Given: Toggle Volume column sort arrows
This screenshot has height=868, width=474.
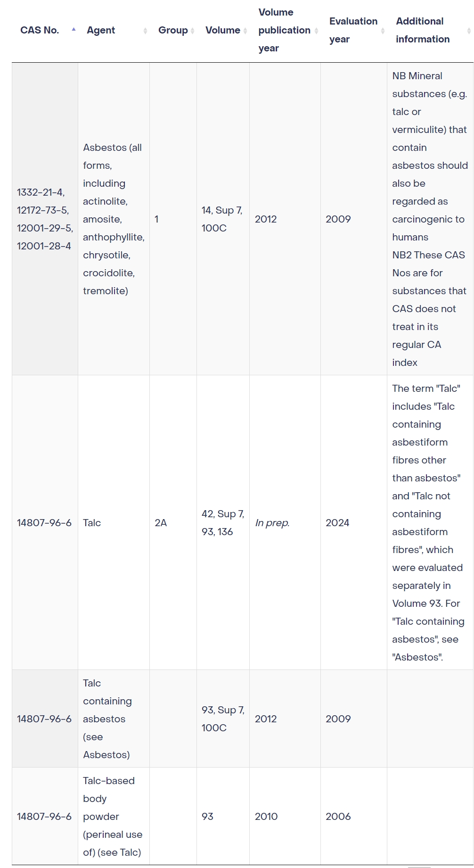Looking at the screenshot, I should [x=245, y=31].
